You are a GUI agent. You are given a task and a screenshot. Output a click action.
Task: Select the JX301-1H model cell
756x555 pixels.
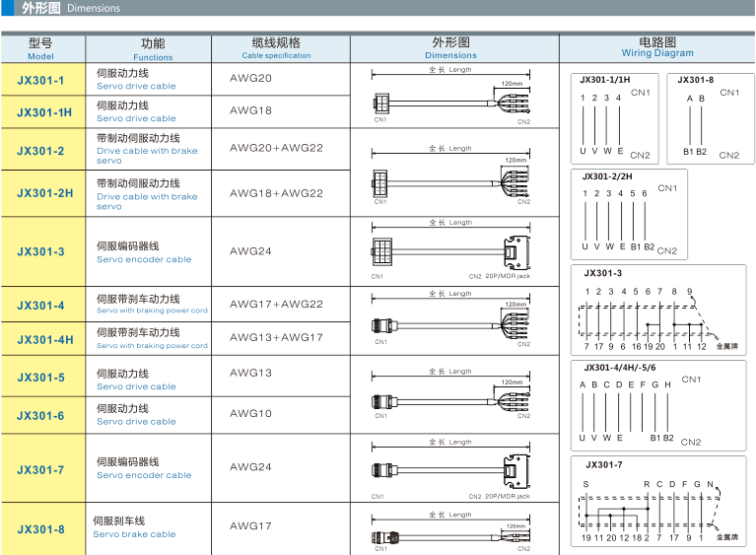coord(43,111)
